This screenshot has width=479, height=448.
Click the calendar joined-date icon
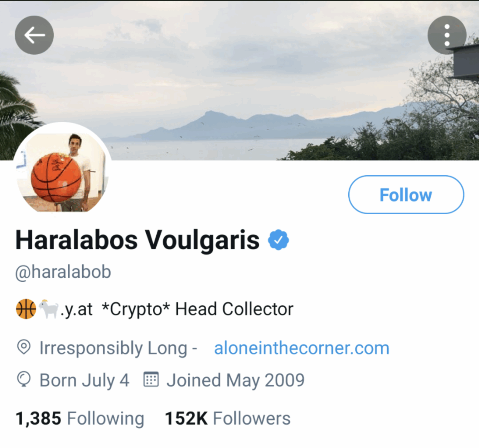[x=151, y=380]
